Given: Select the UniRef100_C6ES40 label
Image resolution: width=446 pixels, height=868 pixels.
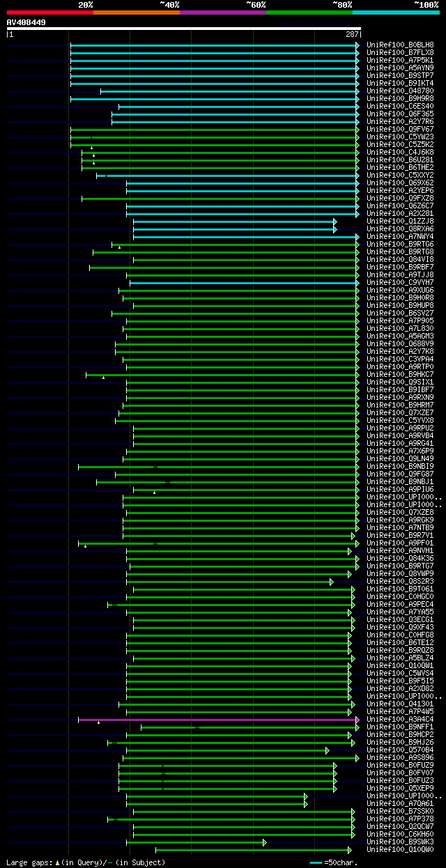Looking at the screenshot, I should pos(400,106).
